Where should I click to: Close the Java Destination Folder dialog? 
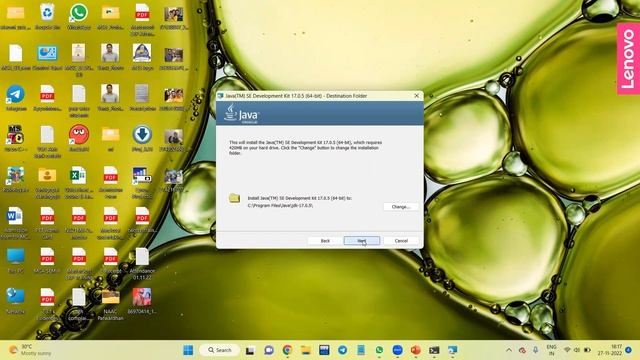[x=416, y=96]
